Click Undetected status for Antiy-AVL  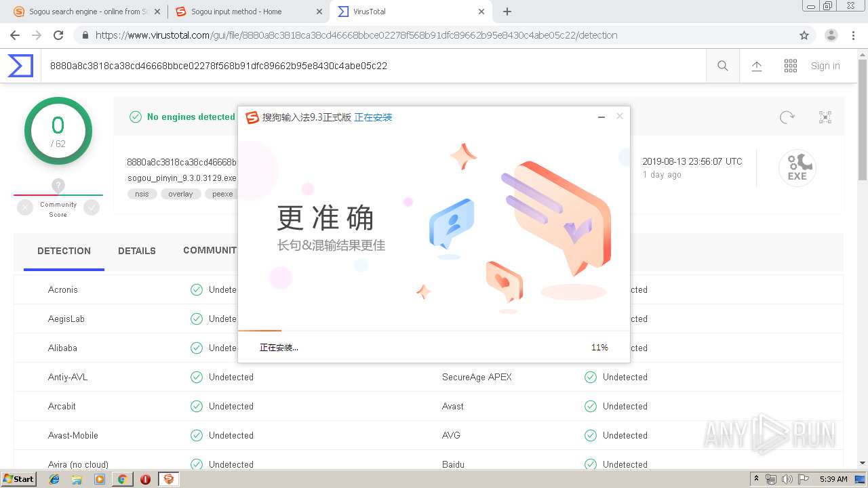(x=231, y=377)
